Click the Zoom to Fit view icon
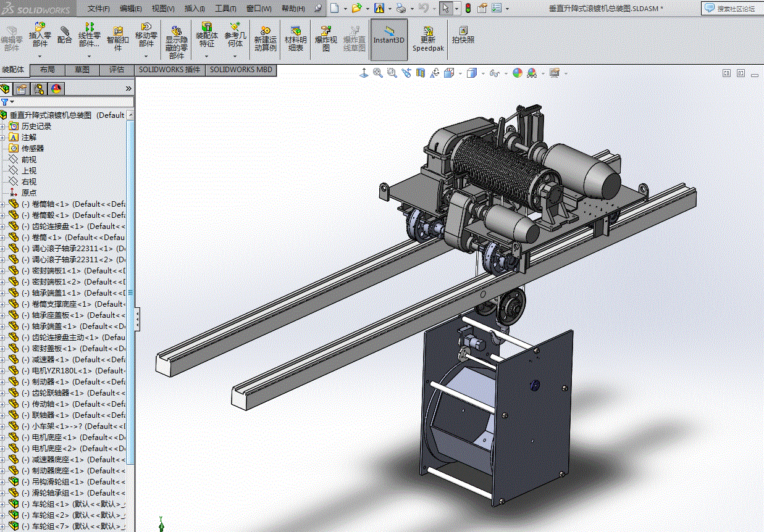764x532 pixels. tap(378, 73)
